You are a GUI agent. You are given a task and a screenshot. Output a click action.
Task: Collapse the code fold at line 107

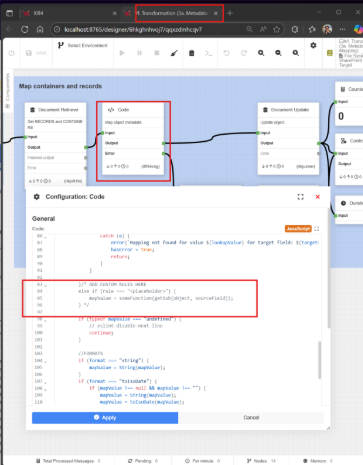[46, 382]
